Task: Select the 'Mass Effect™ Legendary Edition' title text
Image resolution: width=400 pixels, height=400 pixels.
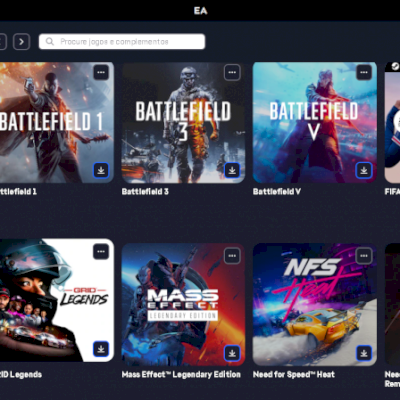Action: point(181,375)
